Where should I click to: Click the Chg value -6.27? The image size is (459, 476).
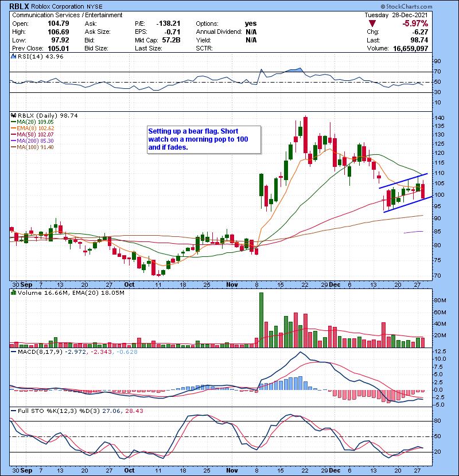[420, 32]
